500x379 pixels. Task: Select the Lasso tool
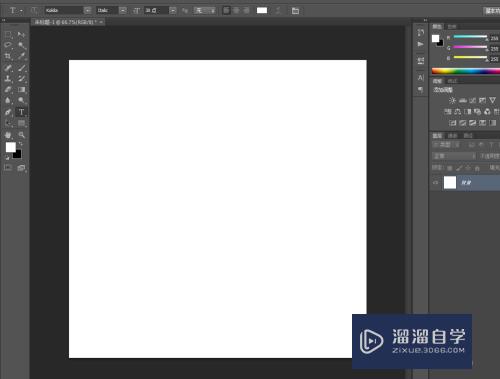click(x=8, y=45)
